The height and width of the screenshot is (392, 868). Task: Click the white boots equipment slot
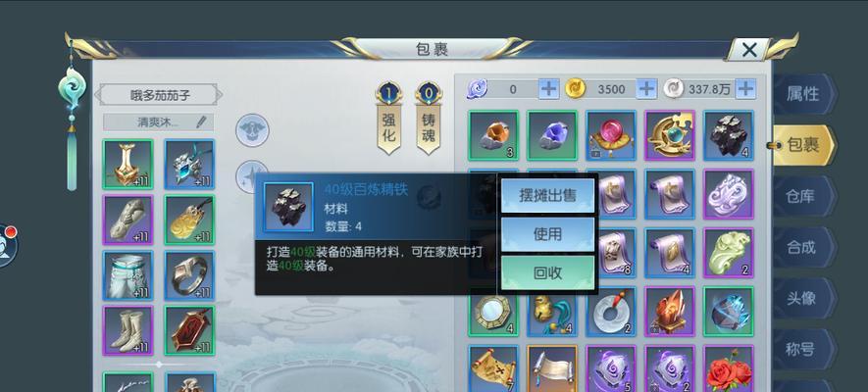[128, 330]
